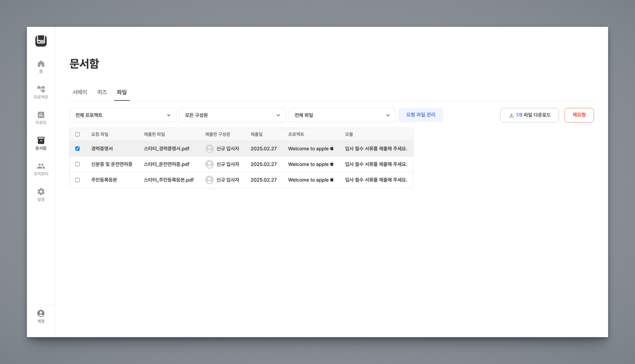Check the 신분증 및 운전면허증 row checkbox

78,164
